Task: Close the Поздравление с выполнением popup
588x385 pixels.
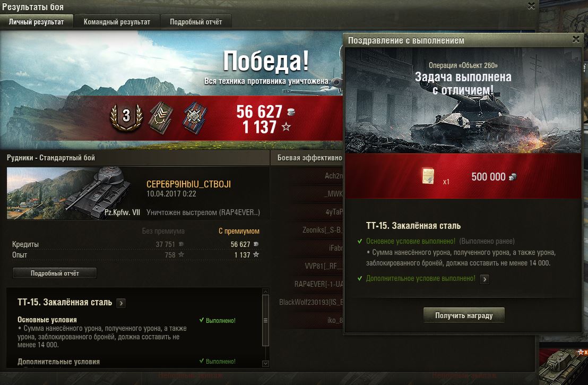Action: (x=576, y=39)
